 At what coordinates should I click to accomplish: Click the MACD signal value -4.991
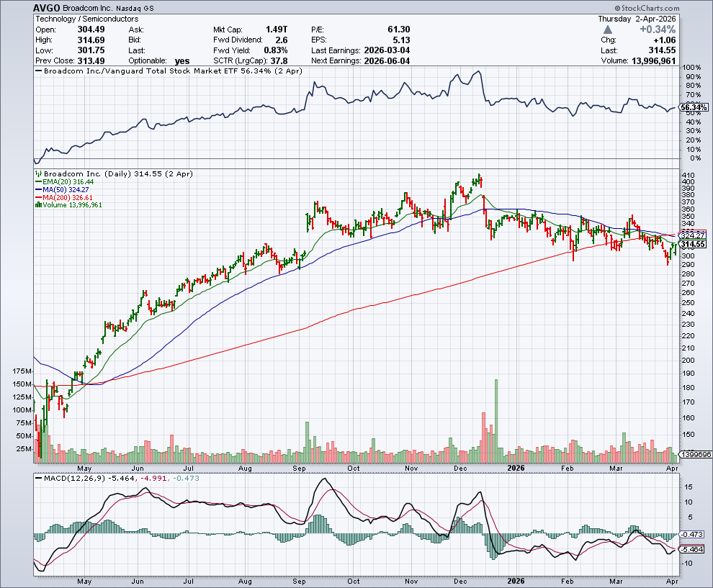coord(153,479)
